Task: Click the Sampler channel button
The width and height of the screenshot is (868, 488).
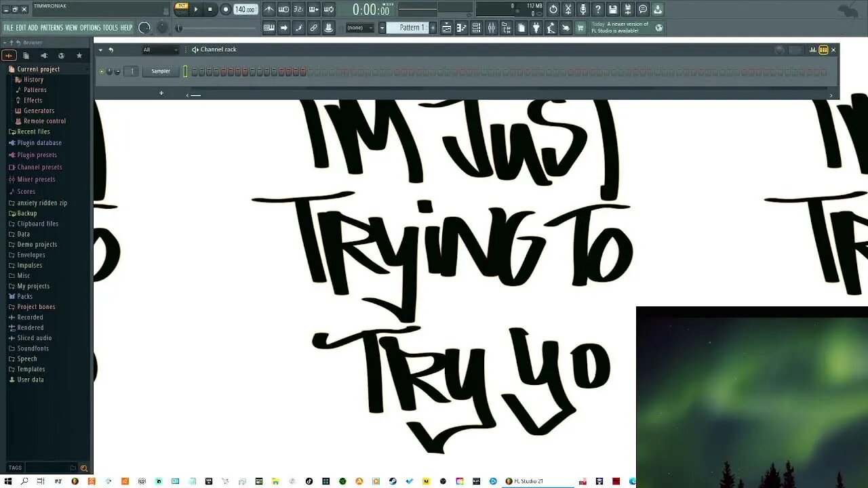Action: (161, 71)
